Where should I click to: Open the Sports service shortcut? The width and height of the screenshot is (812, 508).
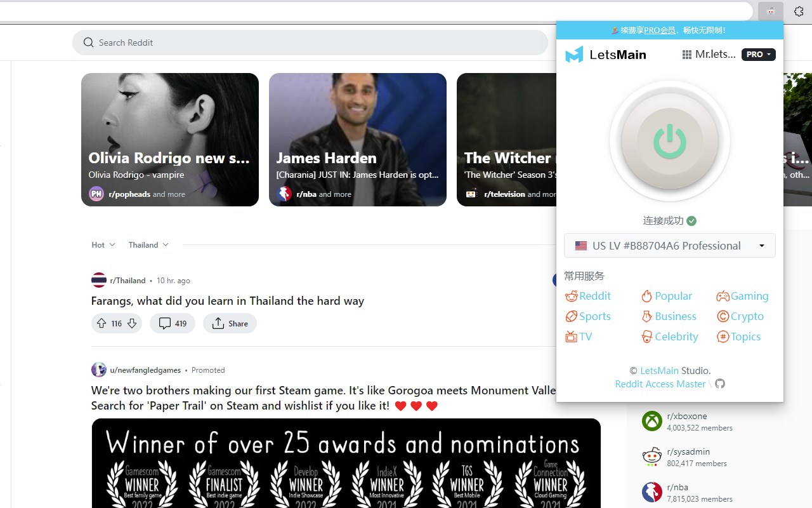[x=588, y=316]
